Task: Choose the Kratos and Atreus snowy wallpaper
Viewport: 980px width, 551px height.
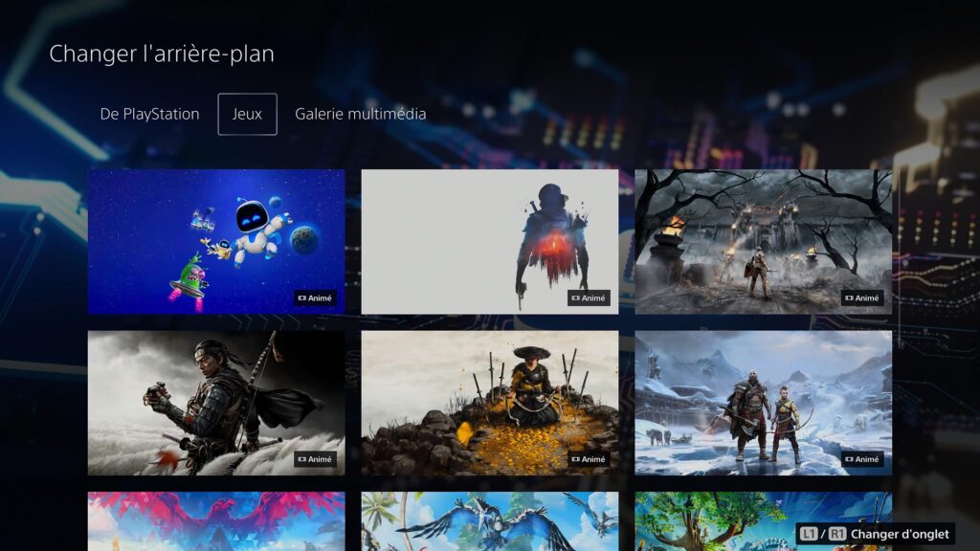Action: pyautogui.click(x=763, y=403)
